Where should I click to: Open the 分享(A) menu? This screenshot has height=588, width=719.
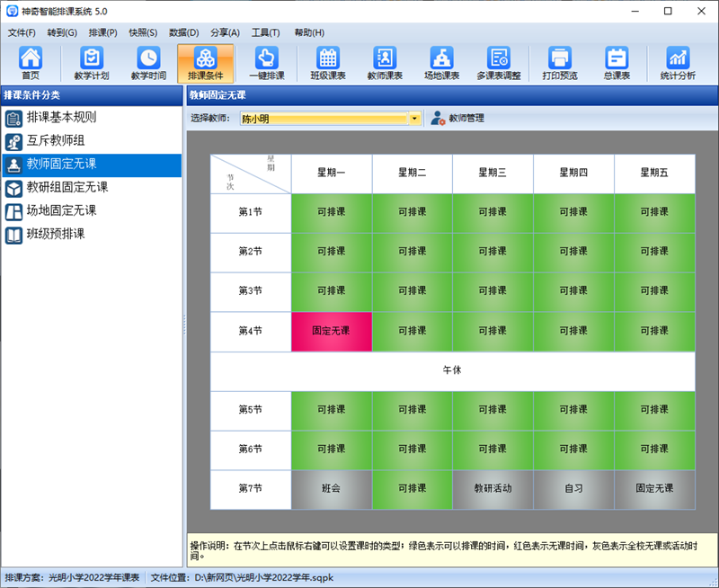[x=226, y=32]
